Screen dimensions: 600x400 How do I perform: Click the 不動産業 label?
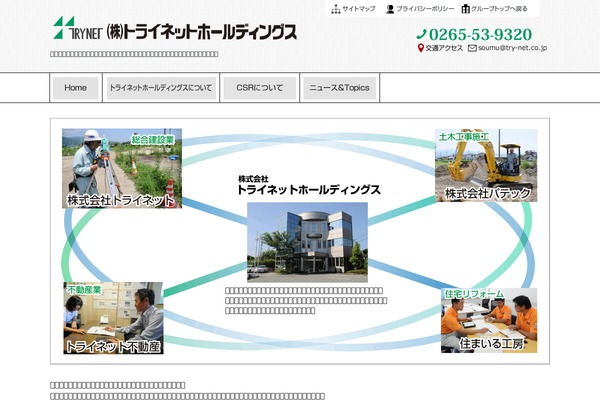pyautogui.click(x=84, y=290)
